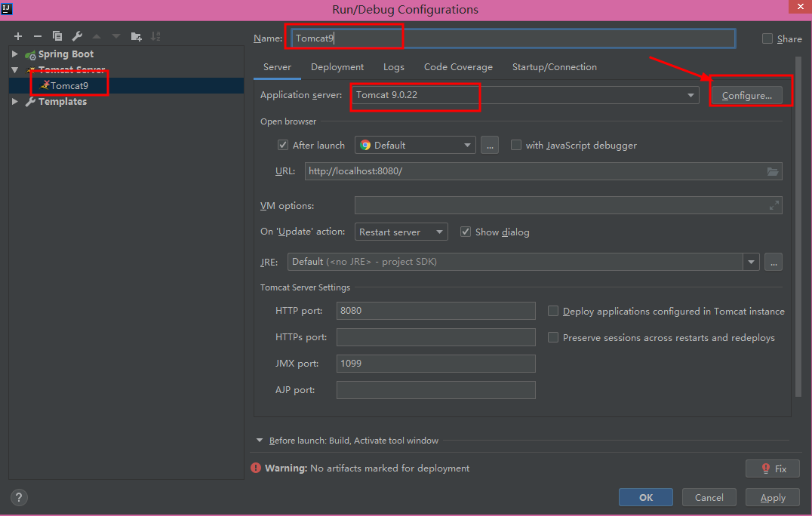Click the wrench Edit Templates toolbar icon

pyautogui.click(x=77, y=36)
